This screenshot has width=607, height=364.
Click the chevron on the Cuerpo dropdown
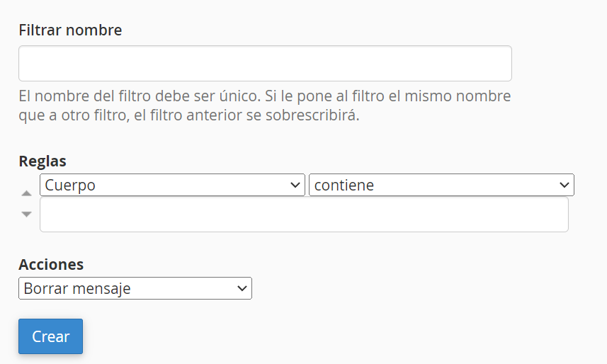point(296,185)
